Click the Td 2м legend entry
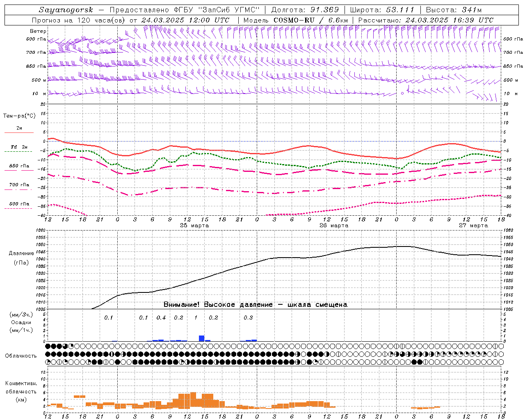 click(x=19, y=147)
